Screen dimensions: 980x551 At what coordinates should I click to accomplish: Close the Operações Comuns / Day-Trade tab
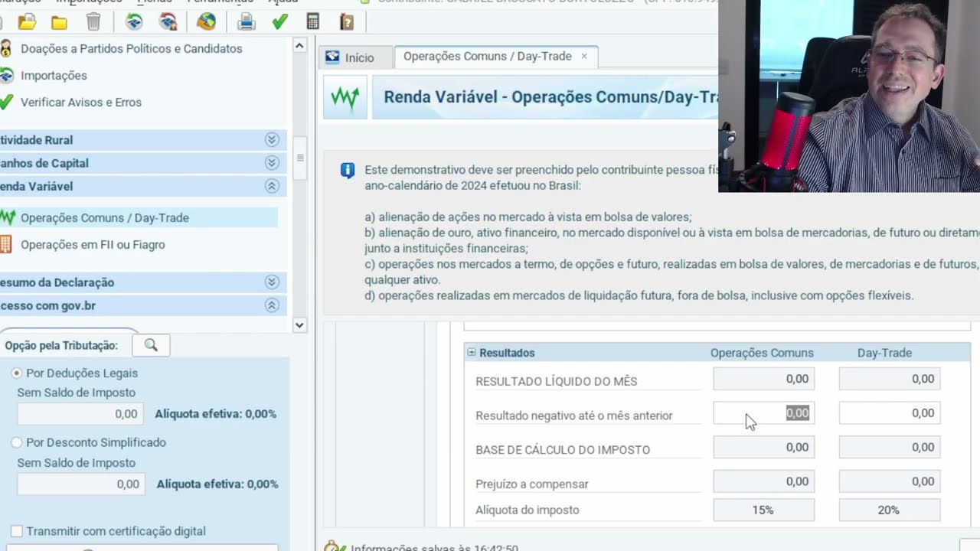[584, 57]
